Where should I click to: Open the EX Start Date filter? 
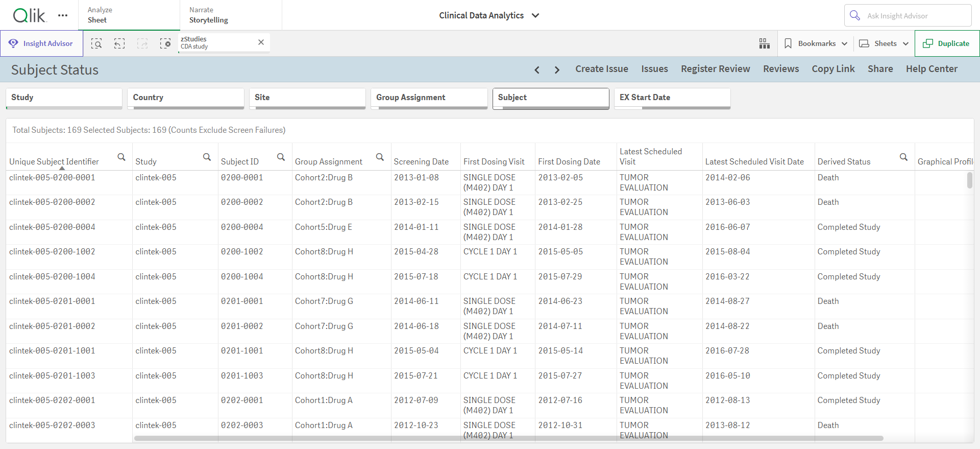pyautogui.click(x=672, y=98)
